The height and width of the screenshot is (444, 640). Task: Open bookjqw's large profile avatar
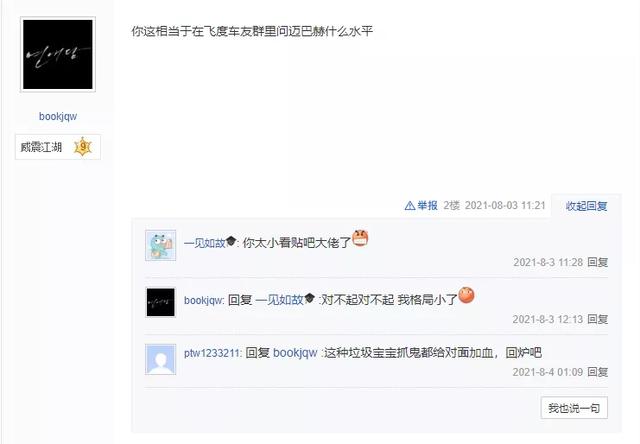58,54
